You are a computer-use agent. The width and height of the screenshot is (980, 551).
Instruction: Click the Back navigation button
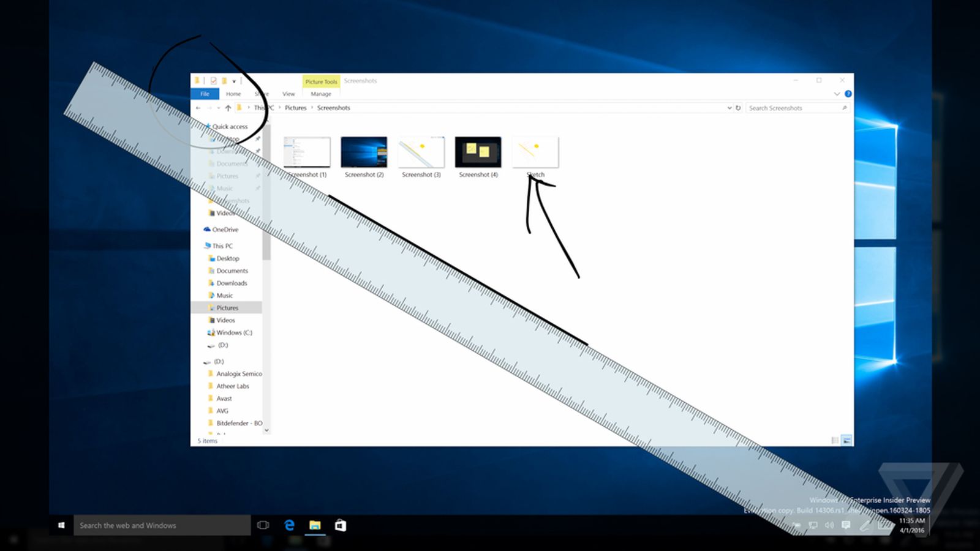(x=198, y=108)
